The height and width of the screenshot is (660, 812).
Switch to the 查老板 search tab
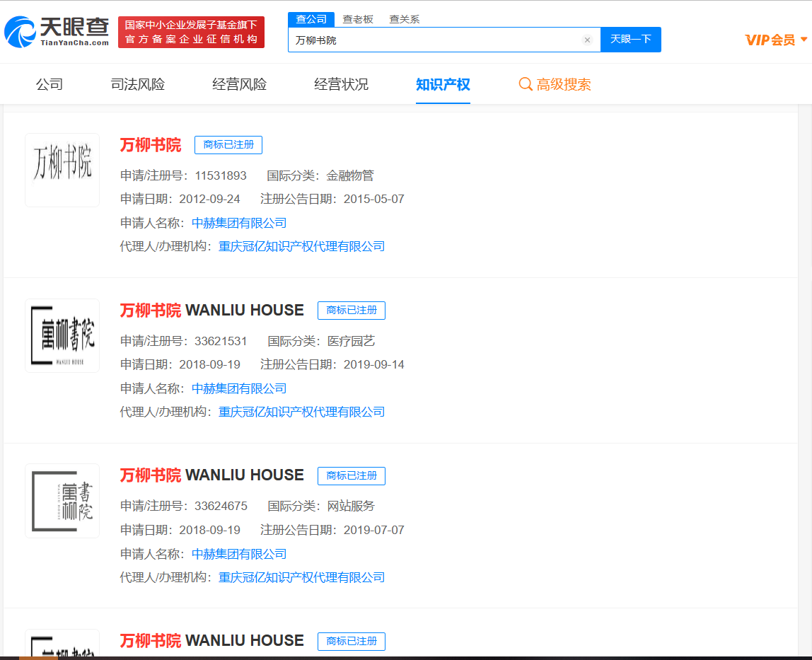tap(358, 20)
